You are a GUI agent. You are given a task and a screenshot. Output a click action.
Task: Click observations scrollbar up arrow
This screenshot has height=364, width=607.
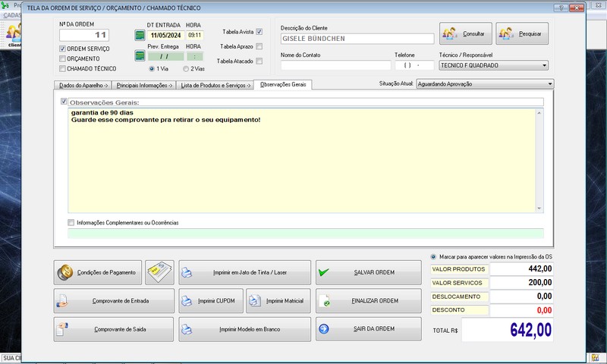click(539, 113)
